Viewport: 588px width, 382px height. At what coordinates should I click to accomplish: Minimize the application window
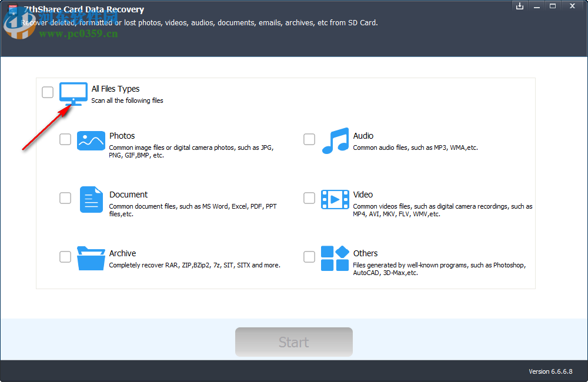click(537, 6)
